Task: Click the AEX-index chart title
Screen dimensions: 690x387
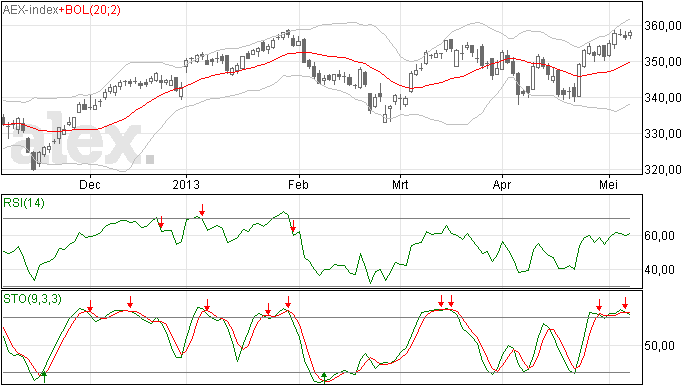Action: click(30, 10)
